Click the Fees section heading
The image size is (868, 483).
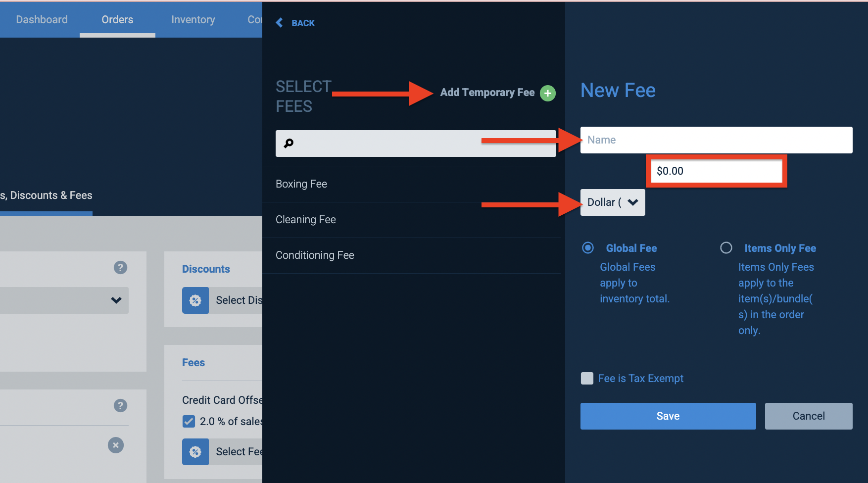[x=193, y=363]
